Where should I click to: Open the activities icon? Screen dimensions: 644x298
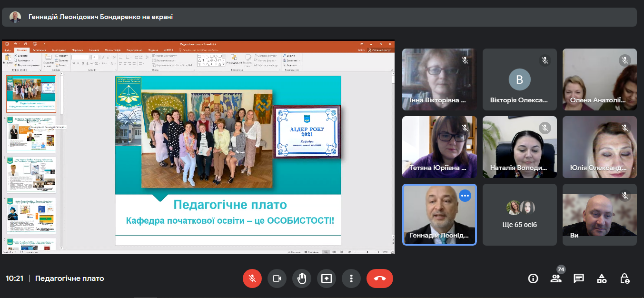[602, 278]
